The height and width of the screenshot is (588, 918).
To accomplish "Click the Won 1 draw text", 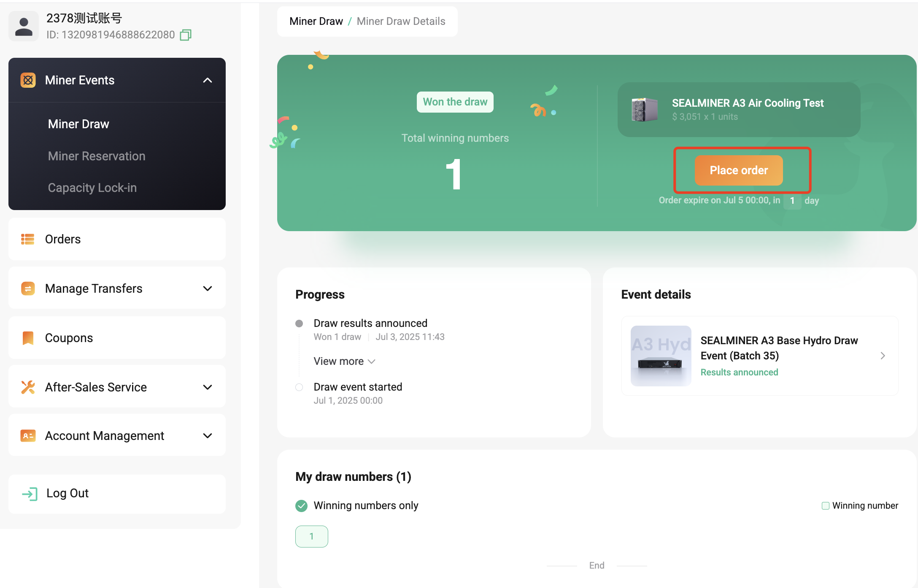I will click(337, 337).
